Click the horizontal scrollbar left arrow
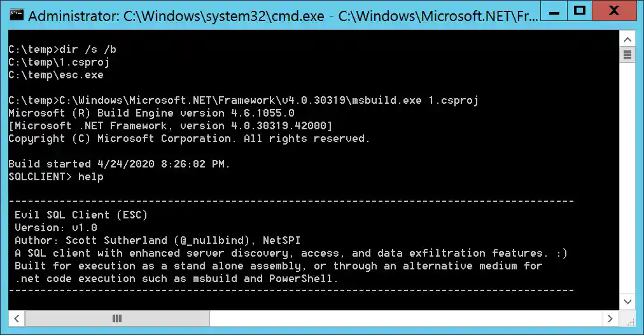 pos(17,318)
